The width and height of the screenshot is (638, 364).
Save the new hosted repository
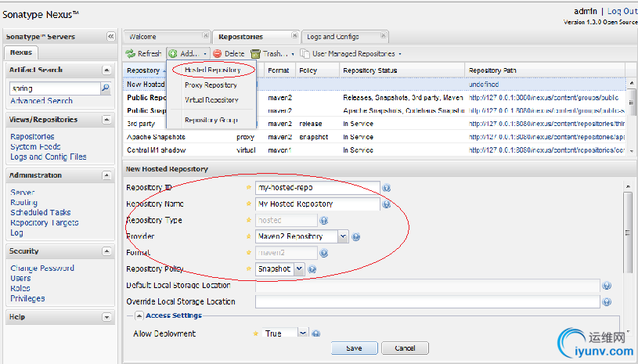click(355, 348)
